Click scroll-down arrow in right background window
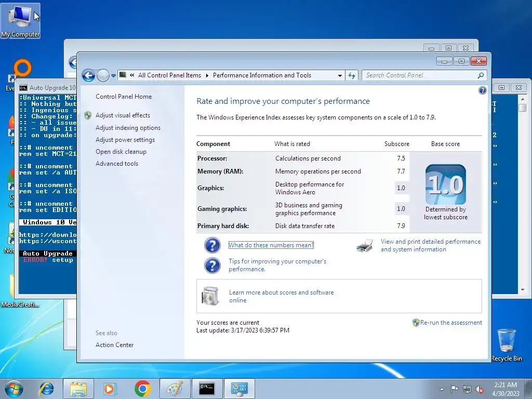The image size is (532, 399). [523, 290]
